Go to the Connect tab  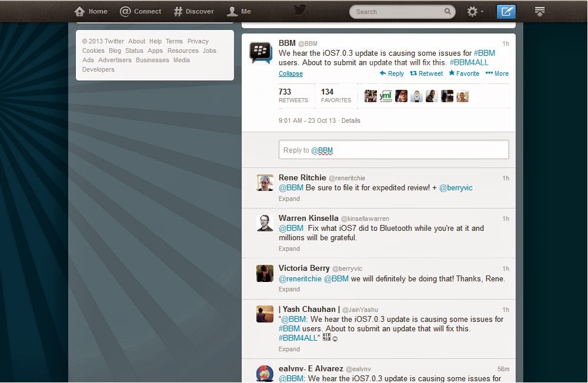pyautogui.click(x=141, y=11)
